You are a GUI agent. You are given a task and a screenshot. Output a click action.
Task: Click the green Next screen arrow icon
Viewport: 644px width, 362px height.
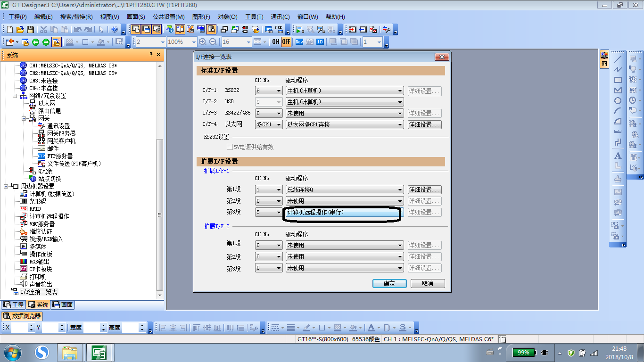click(46, 42)
